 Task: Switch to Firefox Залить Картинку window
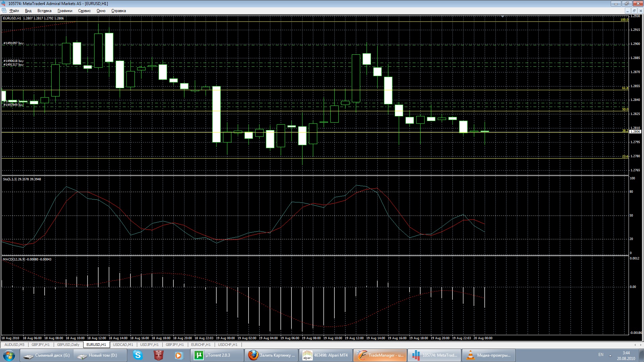click(272, 355)
